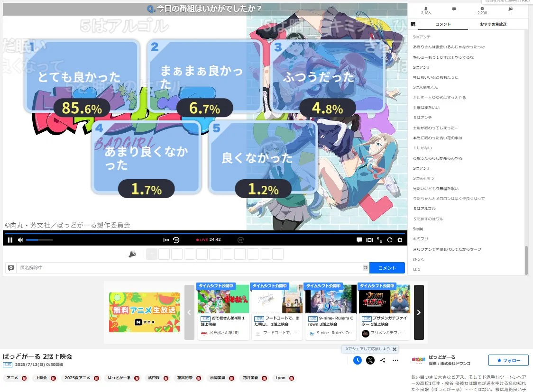Toggle on-screen comment display in player
533x392 pixels.
pyautogui.click(x=359, y=240)
